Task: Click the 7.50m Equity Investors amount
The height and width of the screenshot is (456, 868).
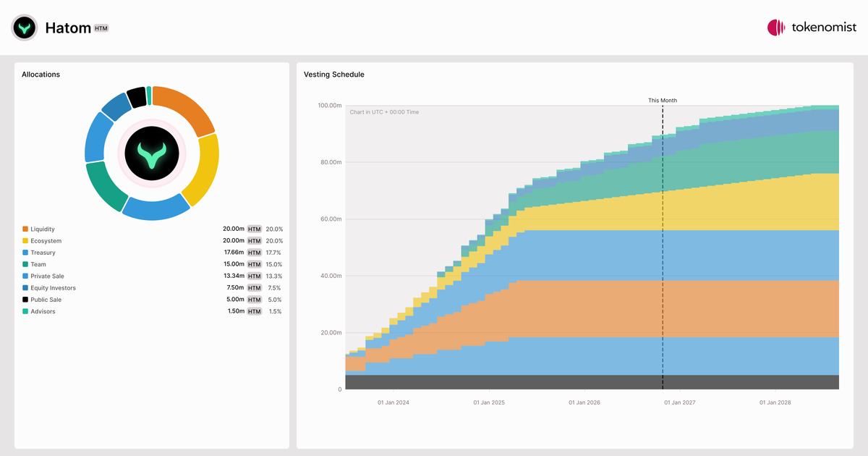Action: click(236, 288)
